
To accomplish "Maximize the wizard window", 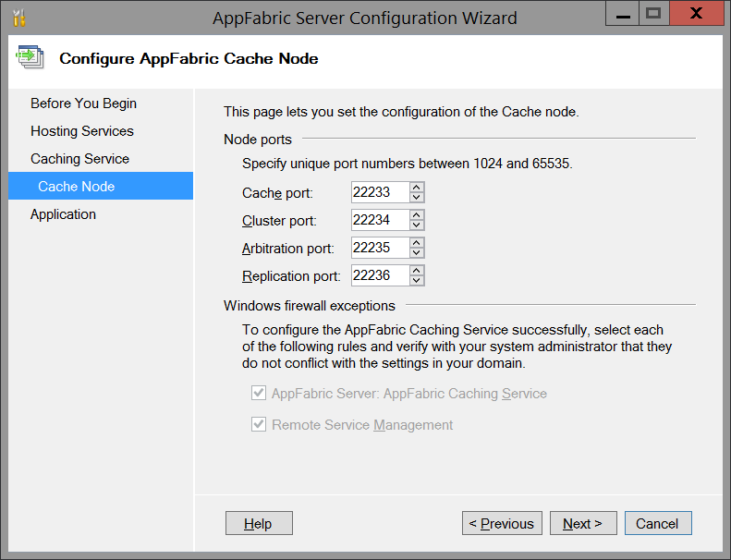I will [653, 14].
